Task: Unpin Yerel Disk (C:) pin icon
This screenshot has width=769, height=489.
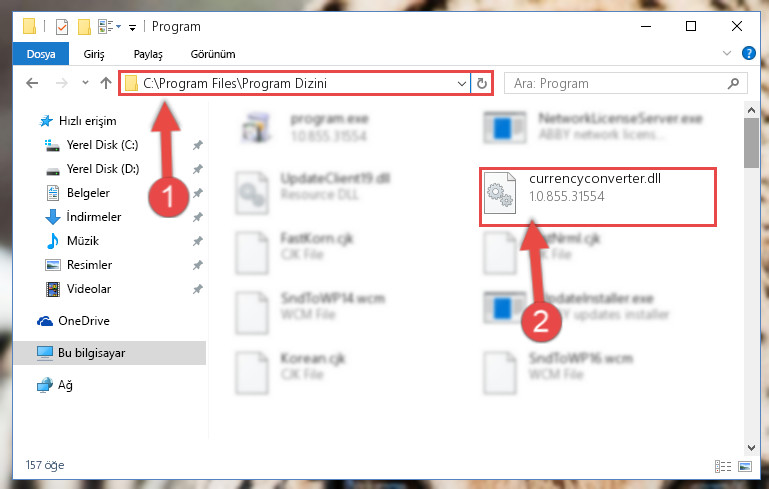Action: coord(197,145)
